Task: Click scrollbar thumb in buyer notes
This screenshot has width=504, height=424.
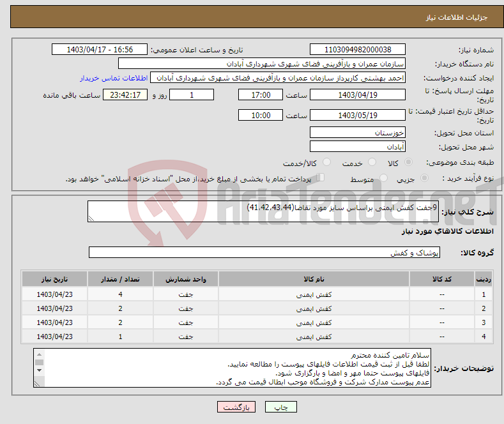Action: 39,362
